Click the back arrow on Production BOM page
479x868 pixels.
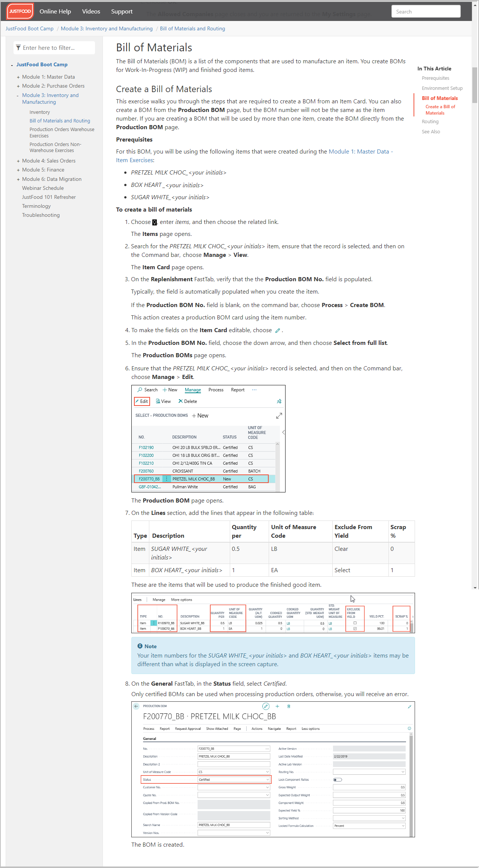(x=136, y=706)
